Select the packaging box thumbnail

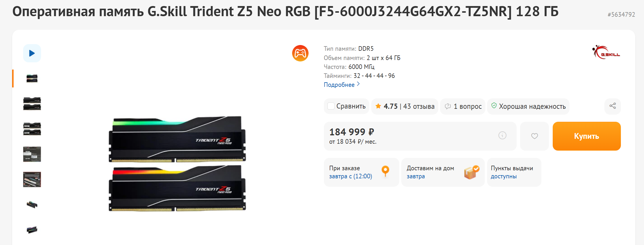tap(32, 154)
